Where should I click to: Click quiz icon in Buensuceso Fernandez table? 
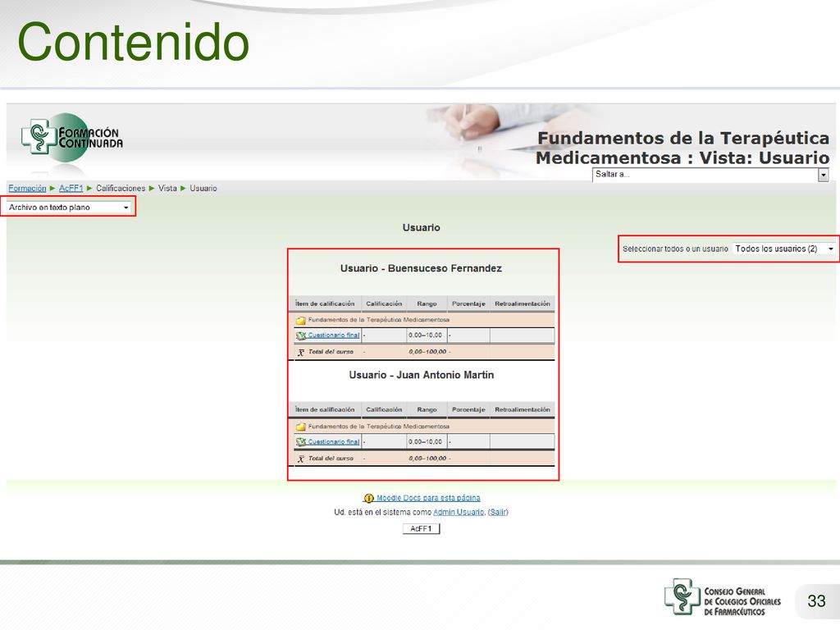coord(301,336)
